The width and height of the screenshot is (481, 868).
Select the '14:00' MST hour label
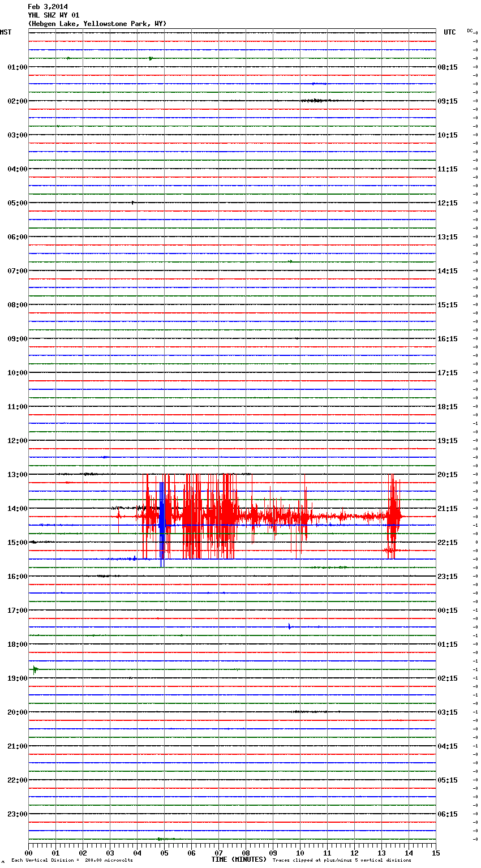pyautogui.click(x=18, y=509)
